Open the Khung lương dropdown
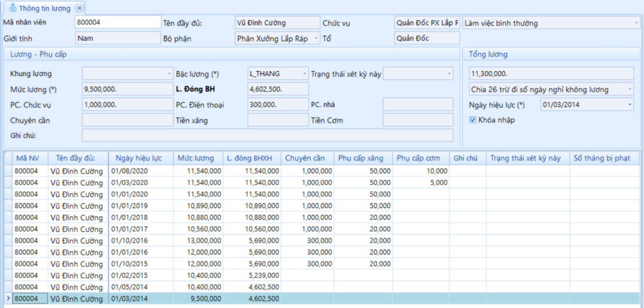Screen dimensions: 644x308 point(169,74)
